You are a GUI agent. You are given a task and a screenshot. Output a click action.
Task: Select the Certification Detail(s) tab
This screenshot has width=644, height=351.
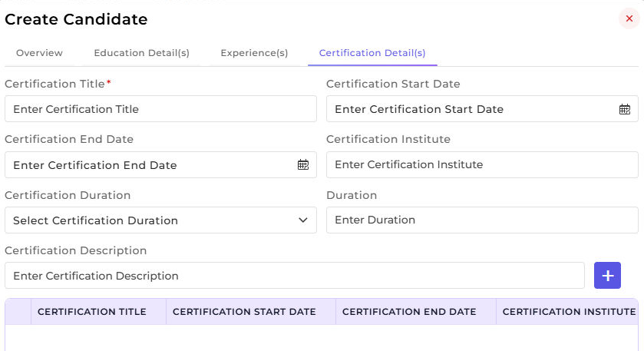(372, 53)
